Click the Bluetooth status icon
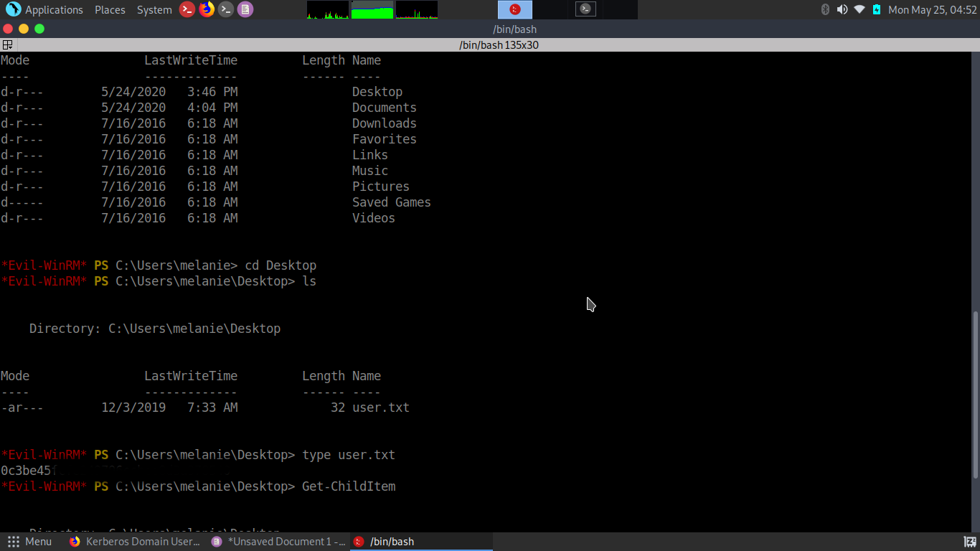The height and width of the screenshot is (551, 980). click(825, 9)
